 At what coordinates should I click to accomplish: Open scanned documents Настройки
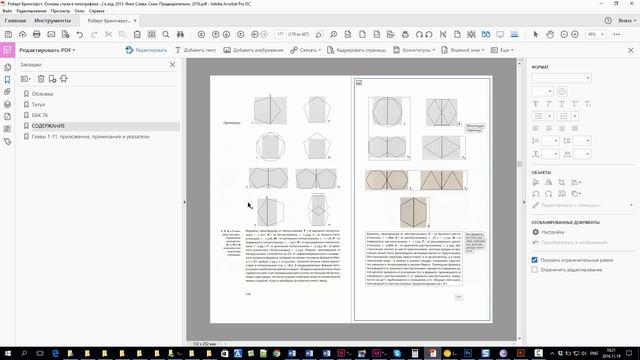(x=549, y=232)
